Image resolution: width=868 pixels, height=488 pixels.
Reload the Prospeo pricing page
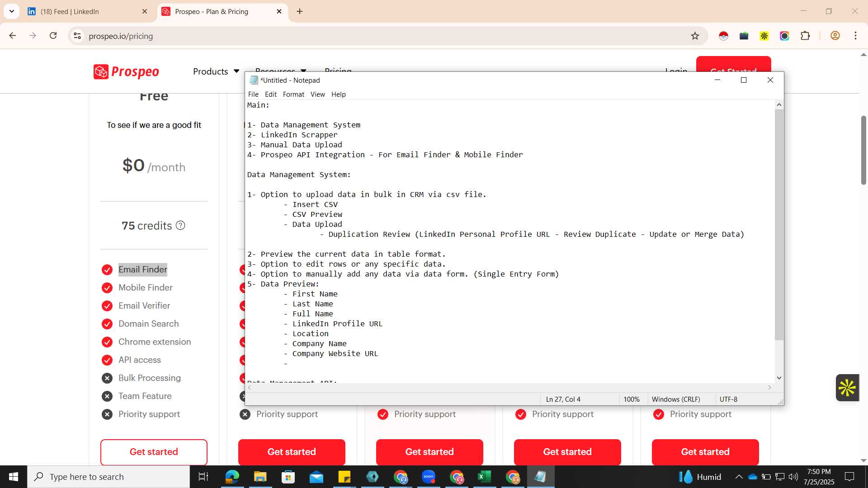pyautogui.click(x=53, y=36)
